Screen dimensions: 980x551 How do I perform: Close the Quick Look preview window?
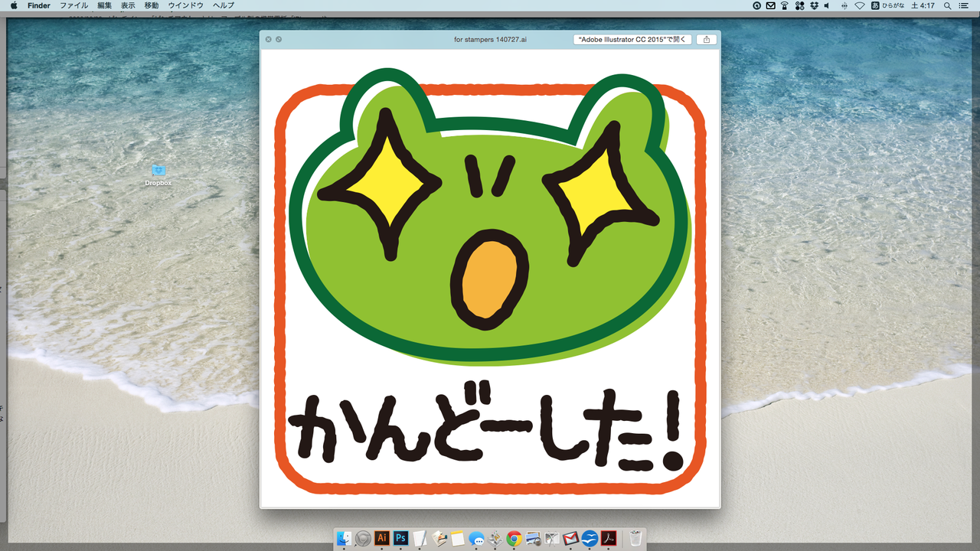pyautogui.click(x=269, y=39)
